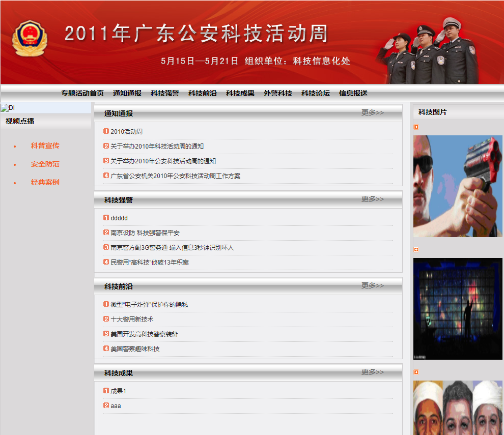Select 外警科技 from the navigation bar
The image size is (504, 435).
coord(277,93)
